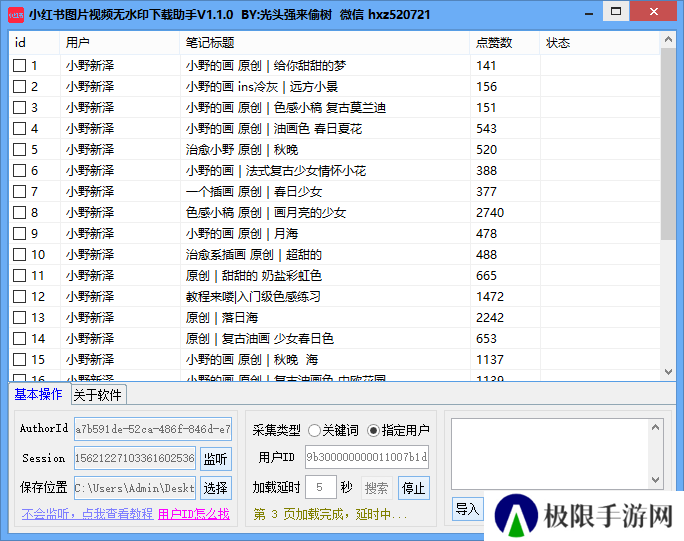Click the like count 2242
This screenshot has height=541, width=684.
click(x=490, y=318)
